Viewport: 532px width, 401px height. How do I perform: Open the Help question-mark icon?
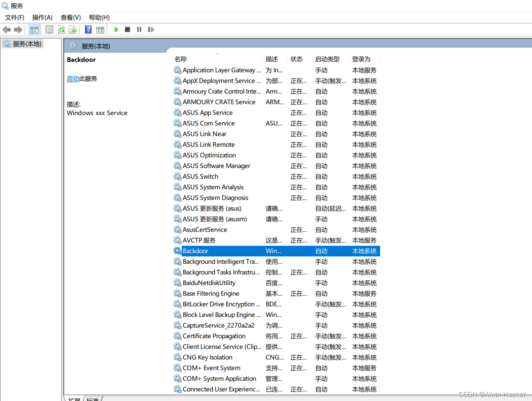pos(88,30)
